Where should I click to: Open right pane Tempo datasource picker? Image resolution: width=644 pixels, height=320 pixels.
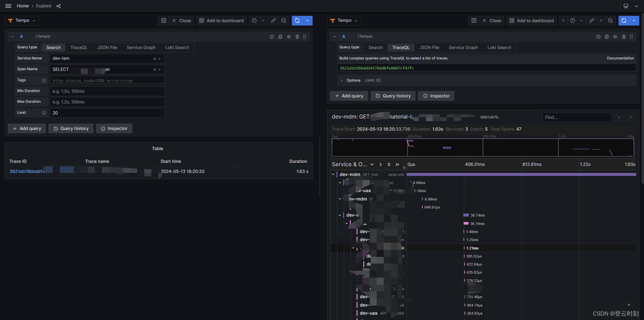pos(344,20)
